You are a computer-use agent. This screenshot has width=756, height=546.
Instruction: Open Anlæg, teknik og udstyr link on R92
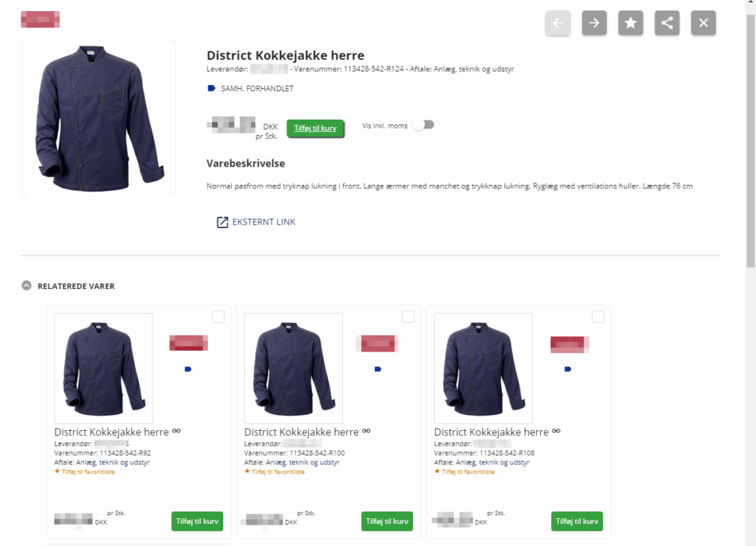pyautogui.click(x=113, y=462)
